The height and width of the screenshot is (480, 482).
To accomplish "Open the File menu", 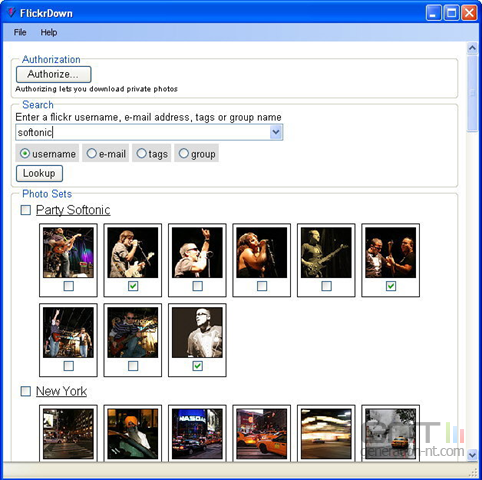I will click(20, 32).
